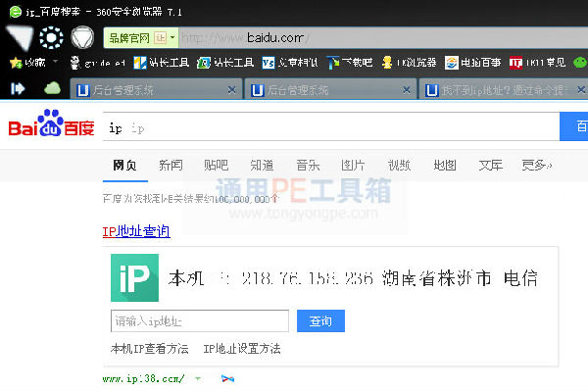Screen dimensions: 588x391
Task: Switch to second 后台管理系统 tab
Action: pyautogui.click(x=331, y=90)
